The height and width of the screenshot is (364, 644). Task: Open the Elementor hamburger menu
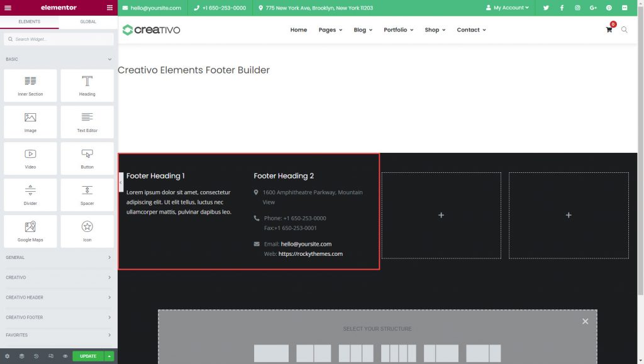(8, 8)
